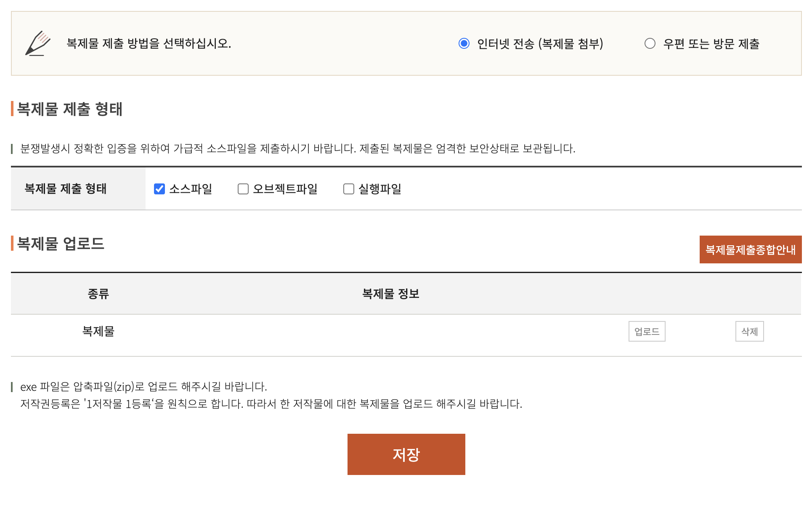Select 우편 또는 방문 제출 radio button
Image resolution: width=812 pixels, height=520 pixels.
[650, 43]
